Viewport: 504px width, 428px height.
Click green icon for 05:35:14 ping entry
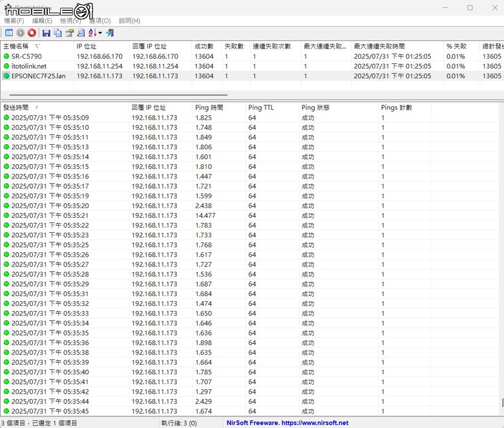click(6, 157)
